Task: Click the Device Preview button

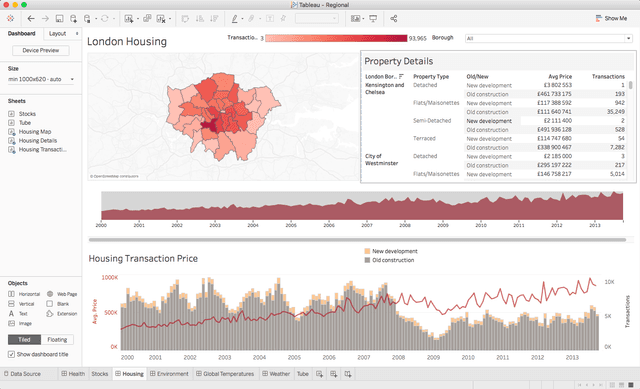Action: point(41,50)
